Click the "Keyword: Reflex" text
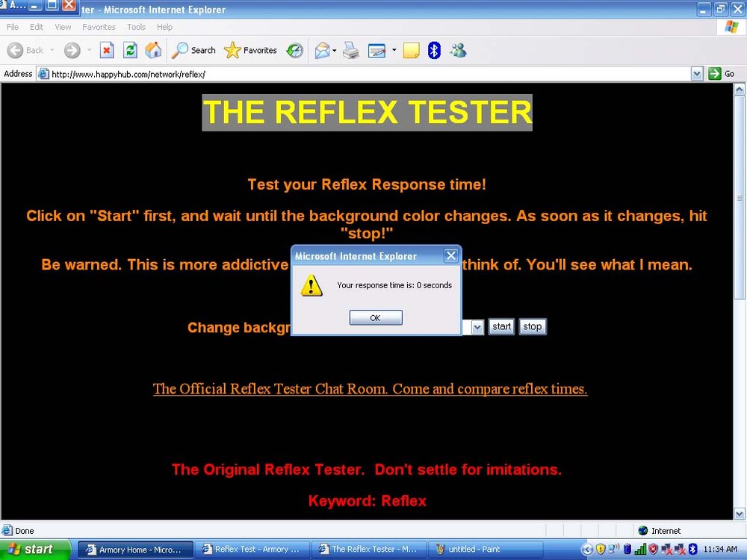The width and height of the screenshot is (747, 560). [x=368, y=501]
